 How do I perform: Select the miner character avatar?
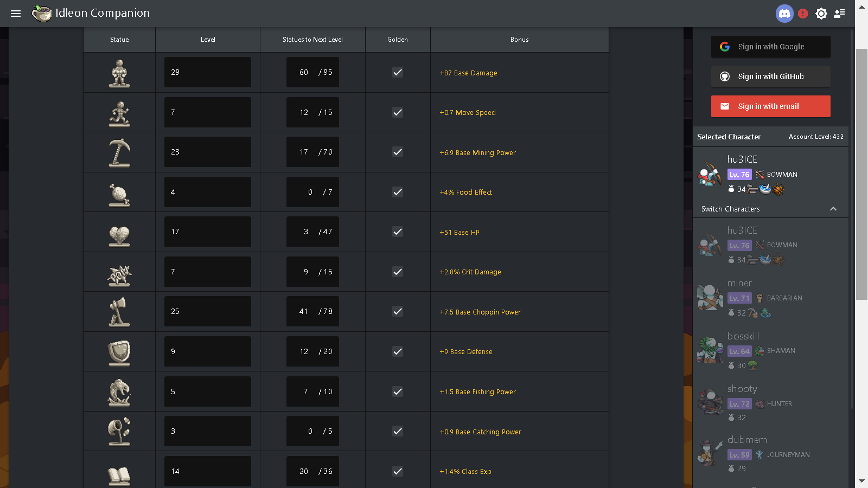710,298
